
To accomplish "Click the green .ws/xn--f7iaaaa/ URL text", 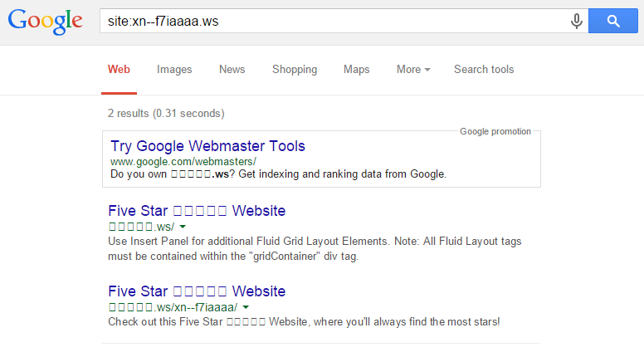I will (x=173, y=306).
